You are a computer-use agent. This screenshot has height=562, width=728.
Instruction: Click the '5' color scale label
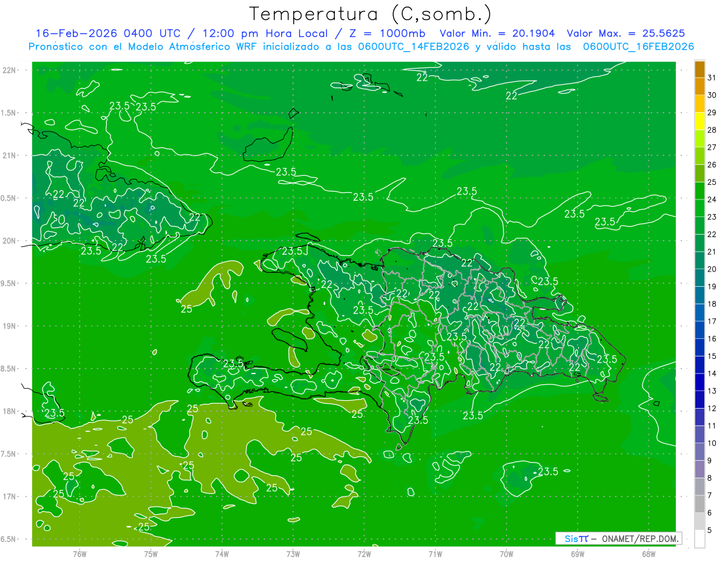pyautogui.click(x=710, y=530)
